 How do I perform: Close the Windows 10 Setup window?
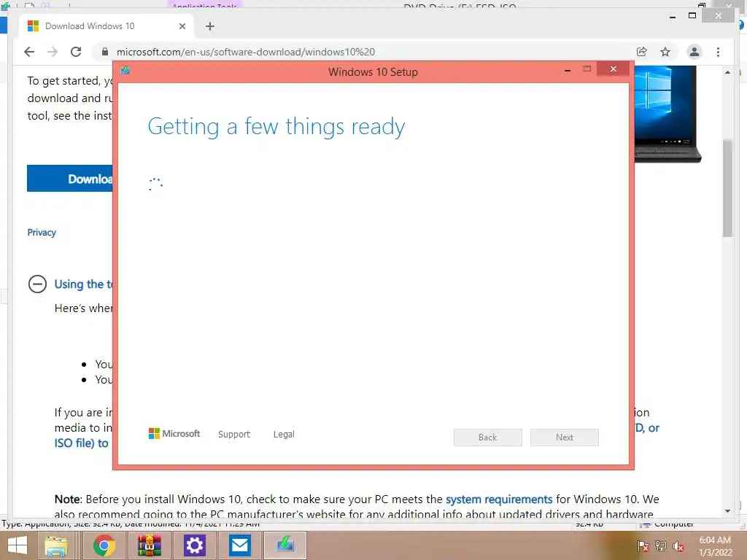(x=613, y=69)
